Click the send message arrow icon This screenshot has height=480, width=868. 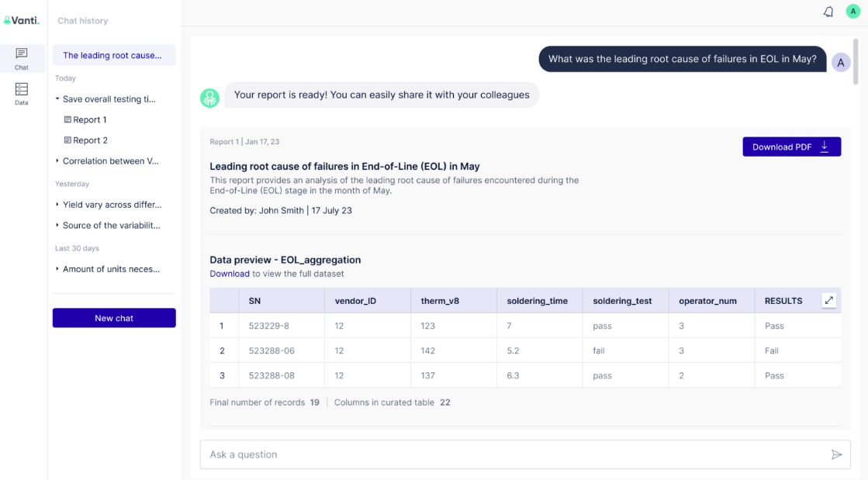point(836,454)
